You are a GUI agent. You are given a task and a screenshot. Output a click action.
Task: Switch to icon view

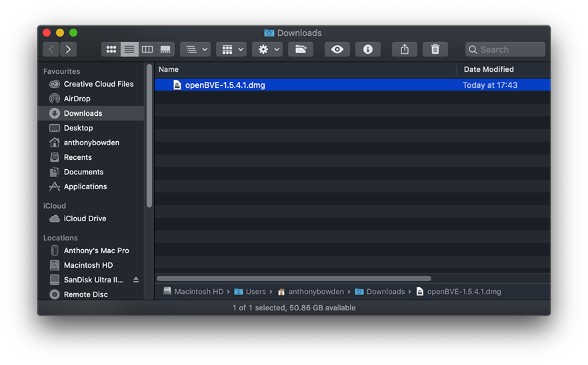tap(111, 49)
